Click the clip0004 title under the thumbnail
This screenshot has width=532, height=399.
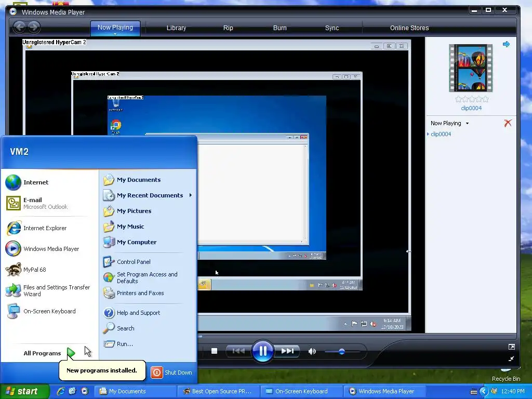tap(471, 108)
